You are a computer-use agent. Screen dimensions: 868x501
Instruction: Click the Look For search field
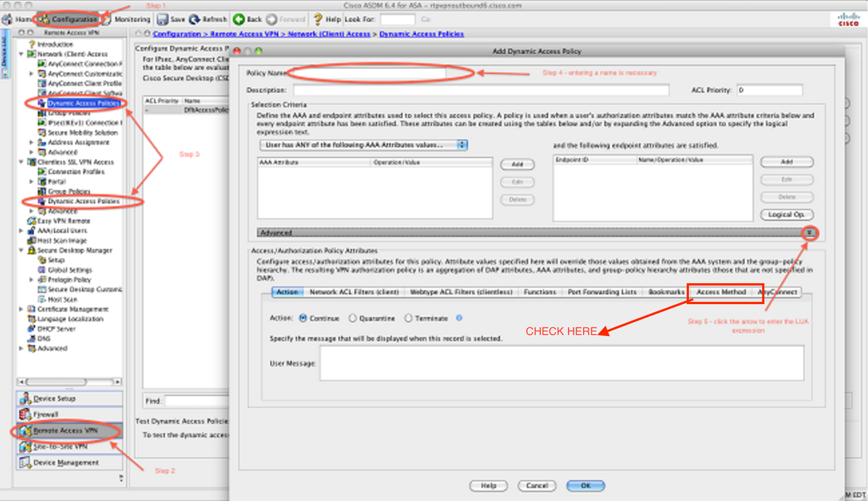click(x=398, y=19)
